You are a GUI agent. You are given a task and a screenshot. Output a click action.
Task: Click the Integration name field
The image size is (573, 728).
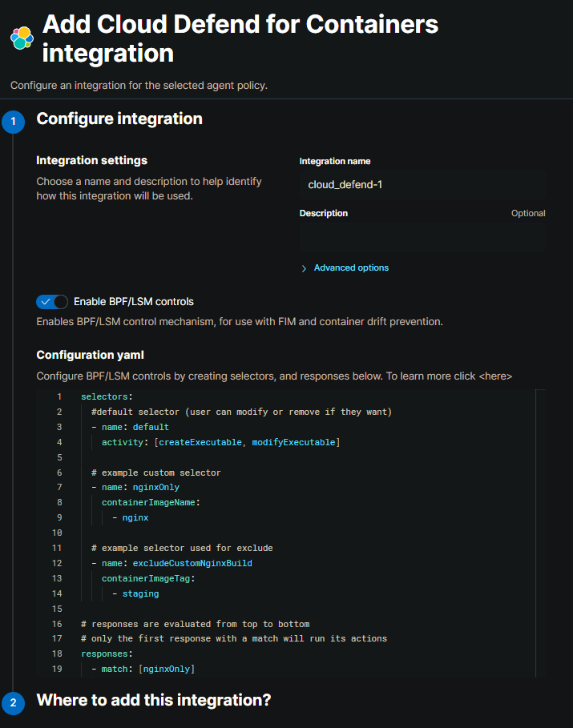[x=422, y=185]
